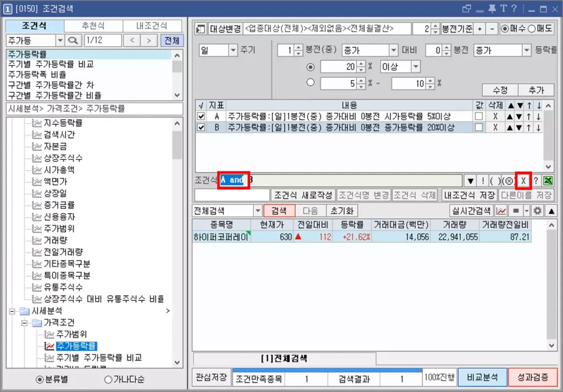The image size is (563, 392).
Task: Click the X clear button in the 조건식 row
Action: 523,181
